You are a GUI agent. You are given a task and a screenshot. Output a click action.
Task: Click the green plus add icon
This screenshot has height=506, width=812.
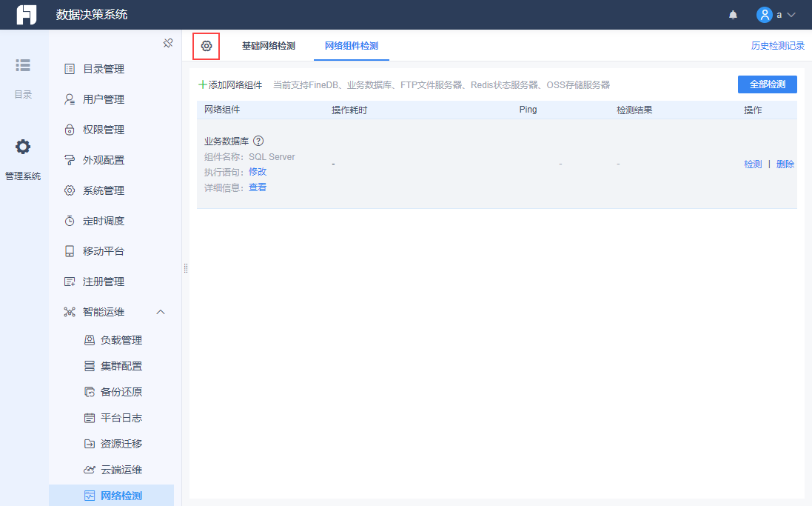click(203, 85)
